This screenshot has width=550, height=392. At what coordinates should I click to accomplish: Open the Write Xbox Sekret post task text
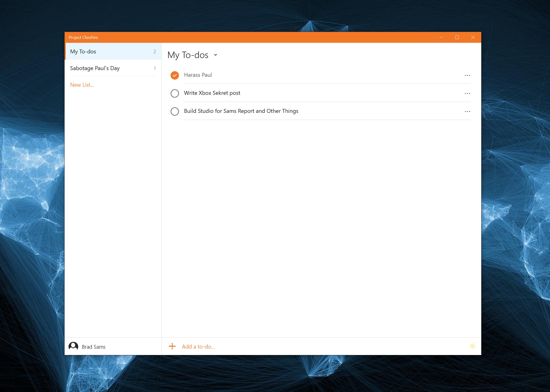tap(212, 93)
